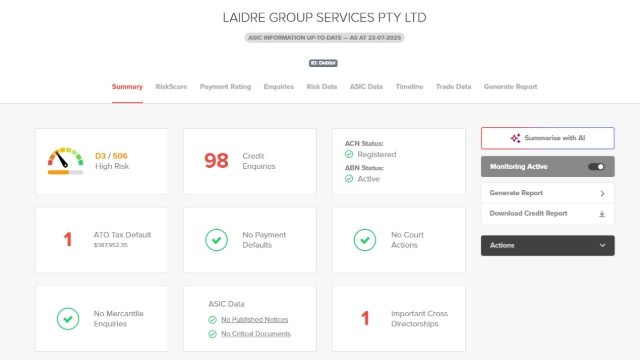Click the ASIC information up-to-date badge
The width and height of the screenshot is (640, 360).
click(x=324, y=38)
